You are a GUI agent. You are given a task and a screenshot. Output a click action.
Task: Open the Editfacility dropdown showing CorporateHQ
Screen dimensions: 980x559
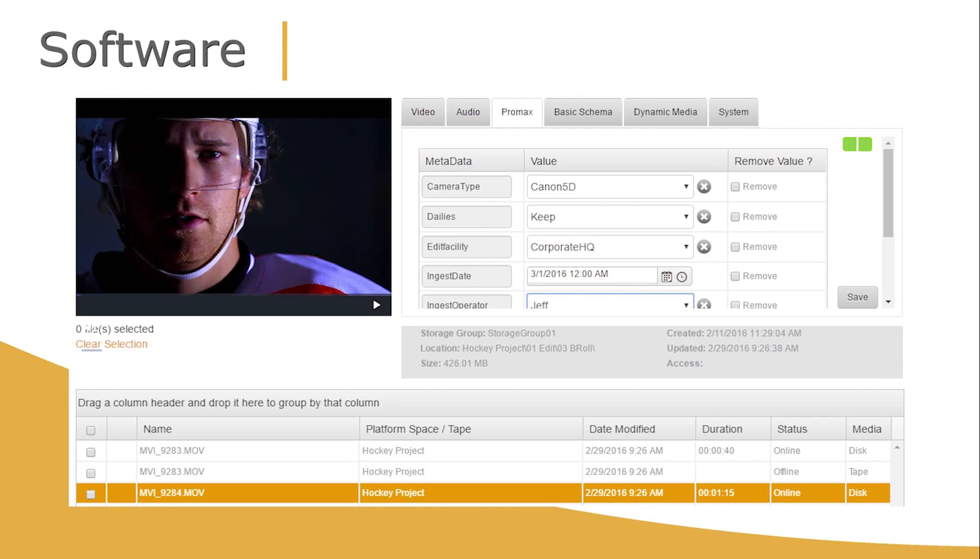point(686,247)
